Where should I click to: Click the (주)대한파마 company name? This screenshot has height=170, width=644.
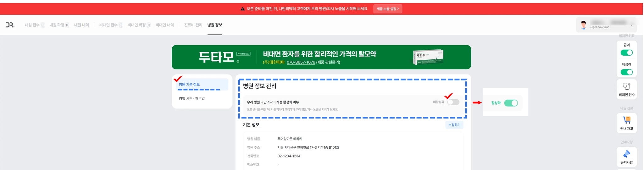click(274, 62)
